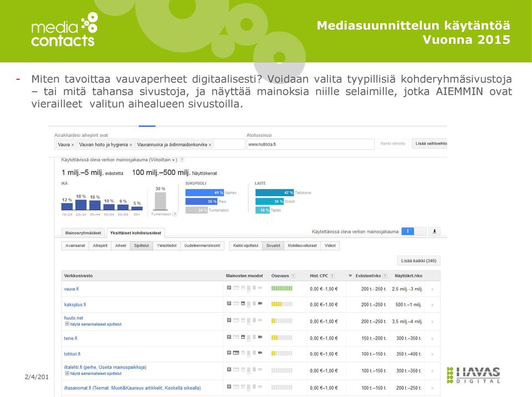Click the Hanki ideoita button

click(x=392, y=144)
